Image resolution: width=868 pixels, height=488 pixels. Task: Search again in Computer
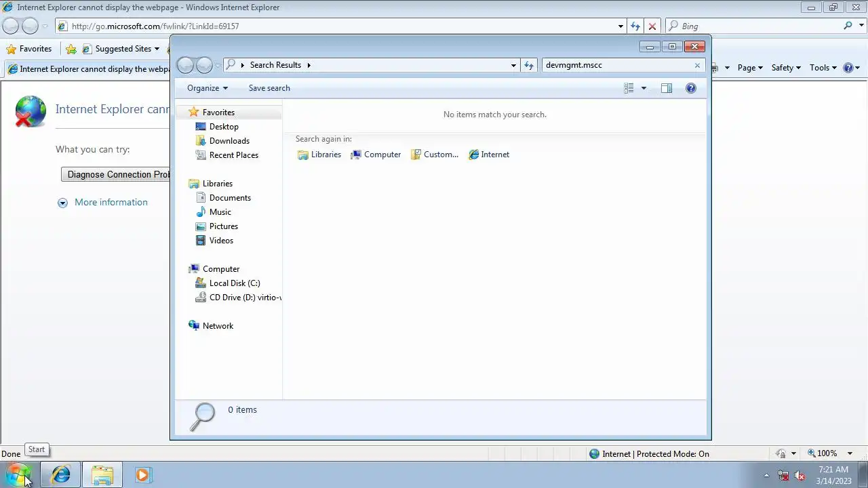click(376, 155)
